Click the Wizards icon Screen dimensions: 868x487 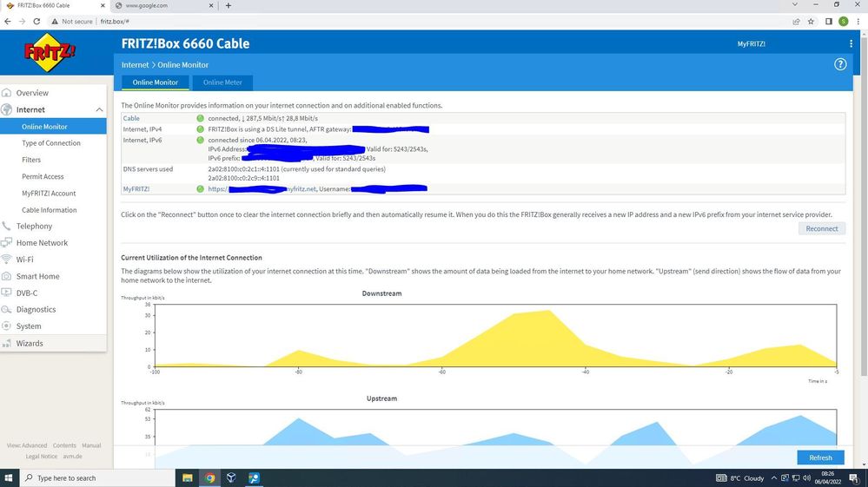(7, 343)
